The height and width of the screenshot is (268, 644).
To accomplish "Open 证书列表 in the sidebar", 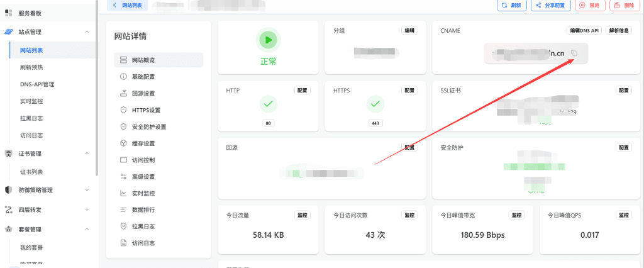I will click(x=31, y=172).
